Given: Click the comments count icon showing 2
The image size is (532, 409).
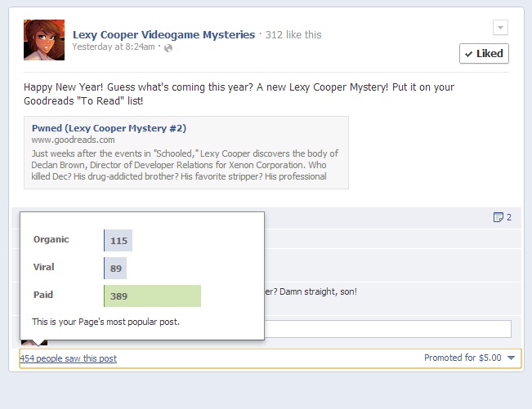Looking at the screenshot, I should pyautogui.click(x=502, y=217).
